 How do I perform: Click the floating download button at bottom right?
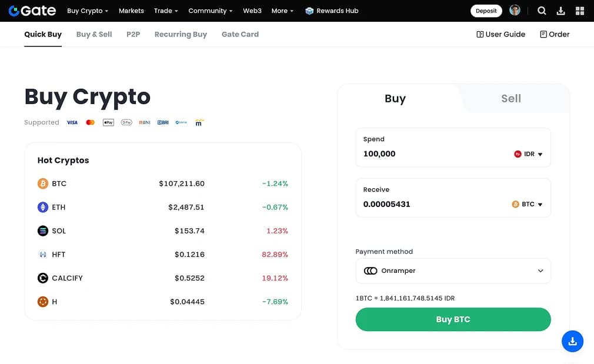[x=572, y=341]
